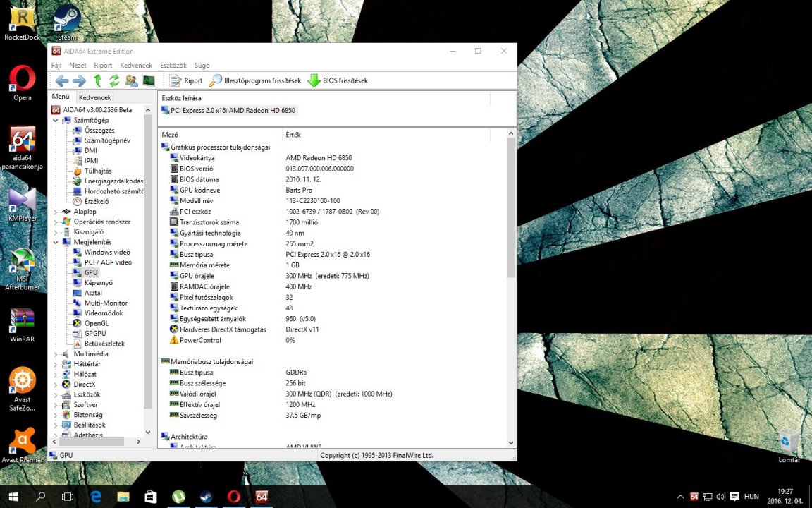Screen dimensions: 812x508
Task: Click the green refresh arrows icon
Action: point(114,80)
